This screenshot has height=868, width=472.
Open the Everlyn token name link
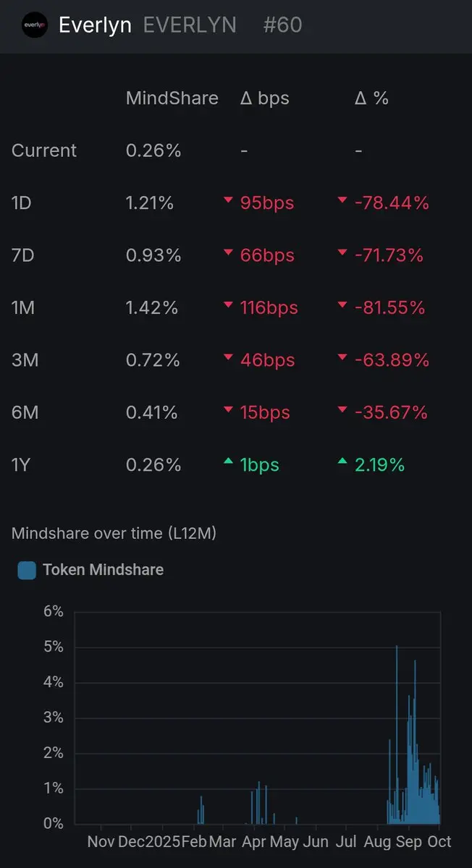[95, 25]
